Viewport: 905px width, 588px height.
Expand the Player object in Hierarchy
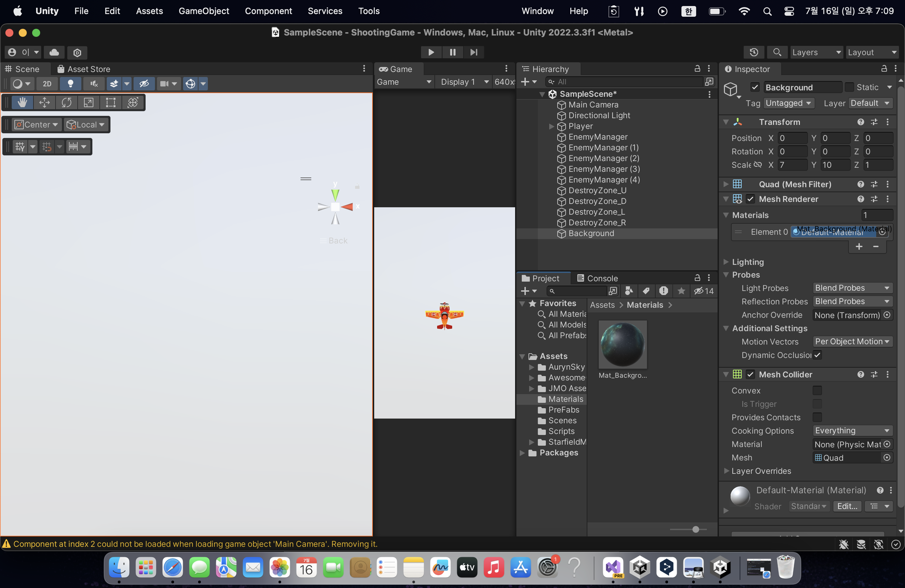551,126
